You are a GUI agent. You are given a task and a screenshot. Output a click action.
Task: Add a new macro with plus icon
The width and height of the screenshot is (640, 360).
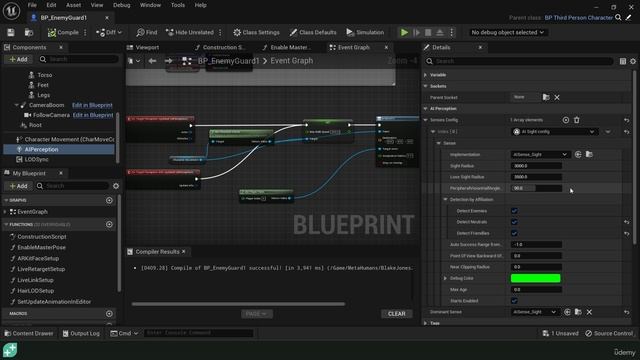[x=109, y=313]
